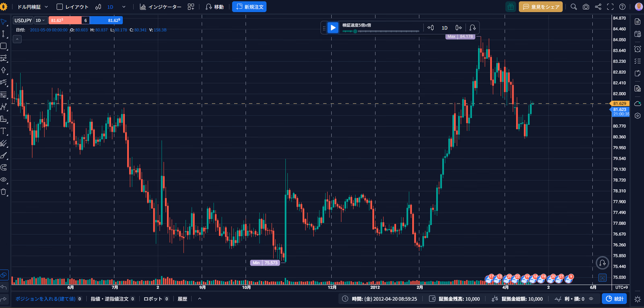Expand the bottom panel with chevron arrow
This screenshot has width=644, height=308.
pos(200,299)
